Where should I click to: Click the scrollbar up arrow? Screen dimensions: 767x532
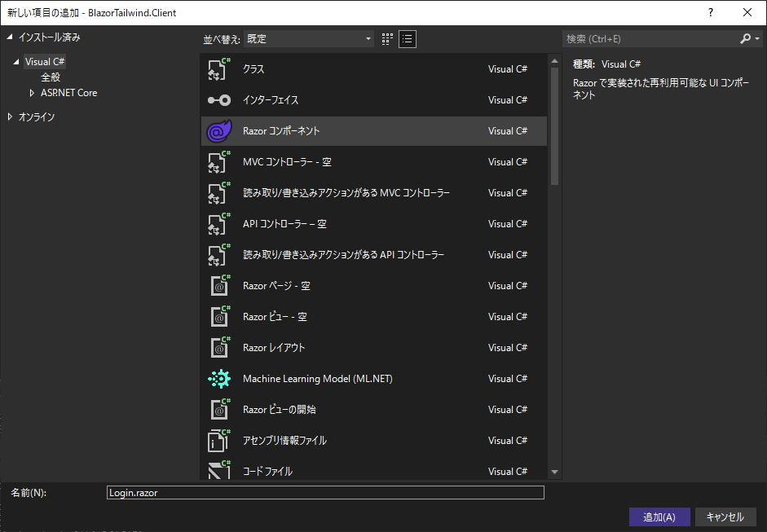(554, 61)
